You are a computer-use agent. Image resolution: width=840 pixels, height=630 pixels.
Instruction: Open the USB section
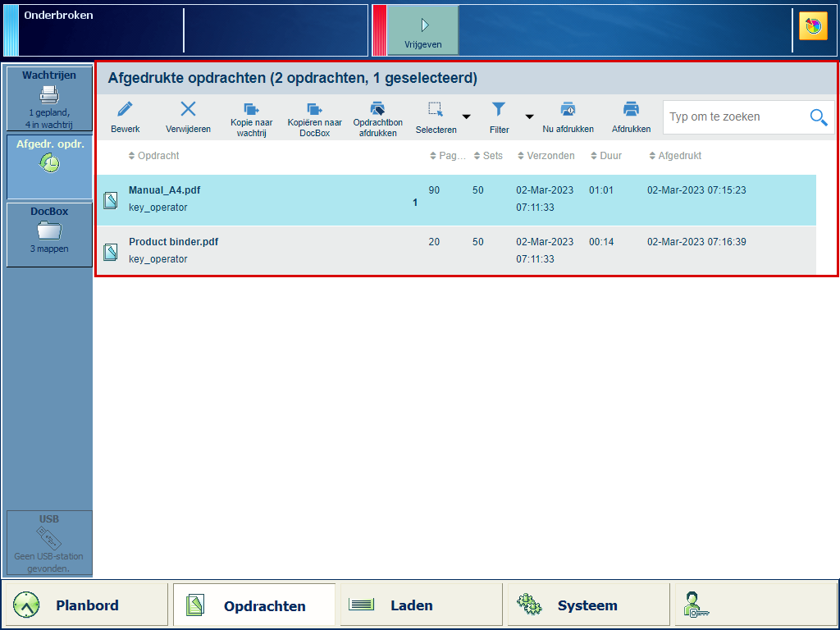tap(49, 543)
